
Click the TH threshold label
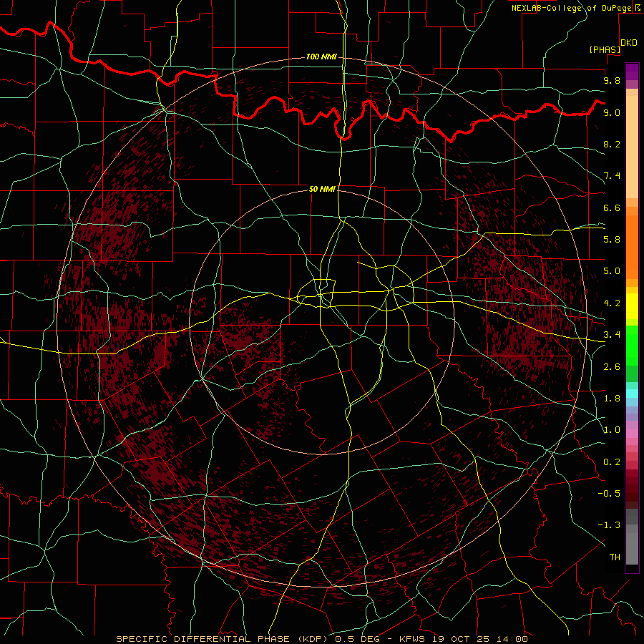pyautogui.click(x=615, y=557)
